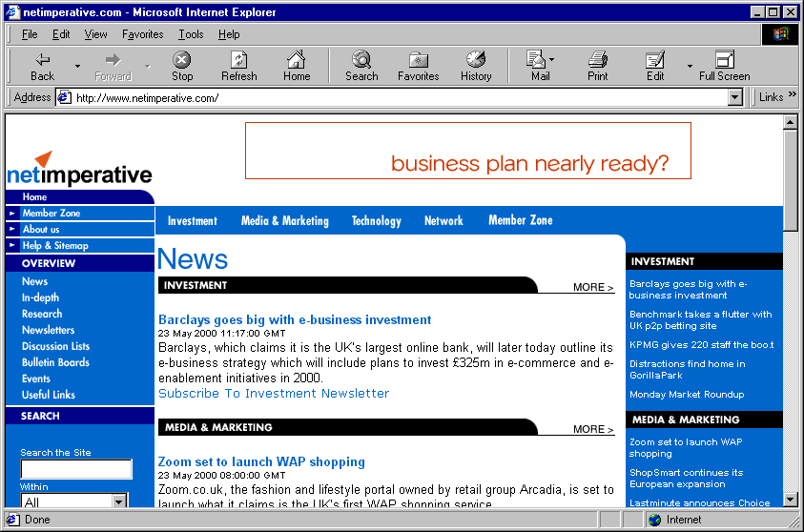
Task: Open the File menu
Action: 30,34
